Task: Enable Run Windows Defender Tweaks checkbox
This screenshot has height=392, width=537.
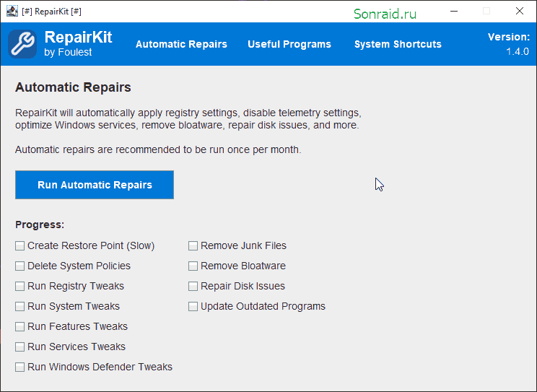Action: (20, 367)
